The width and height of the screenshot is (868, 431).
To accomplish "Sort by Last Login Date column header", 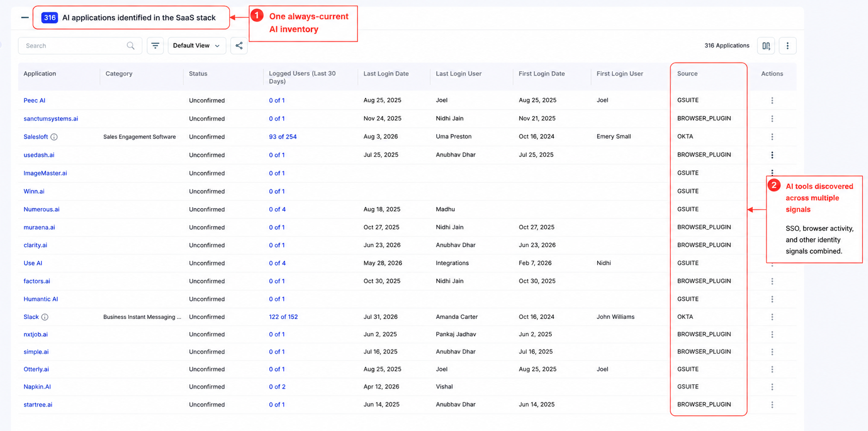I will [386, 74].
